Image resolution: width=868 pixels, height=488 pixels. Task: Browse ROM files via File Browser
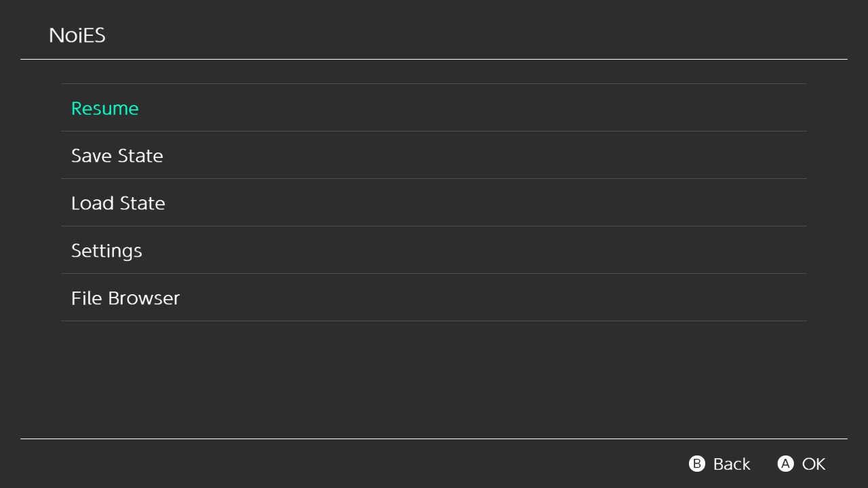click(125, 298)
